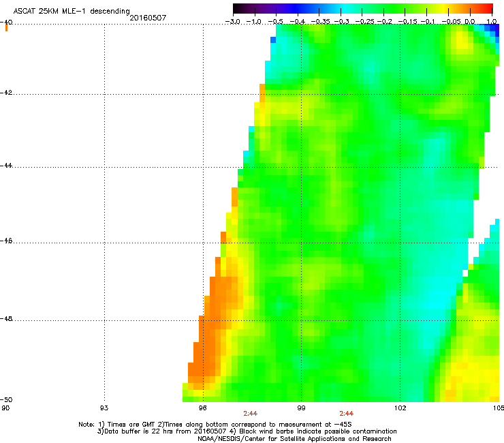
Task: Click the color bar label '-0.2'
Action: tap(385, 22)
